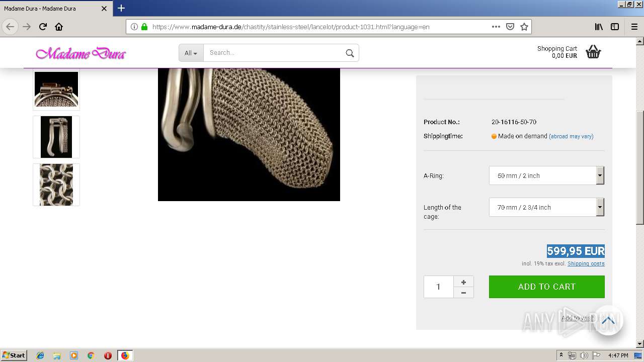The height and width of the screenshot is (362, 644).
Task: Bookmark this page with star icon
Action: (x=524, y=27)
